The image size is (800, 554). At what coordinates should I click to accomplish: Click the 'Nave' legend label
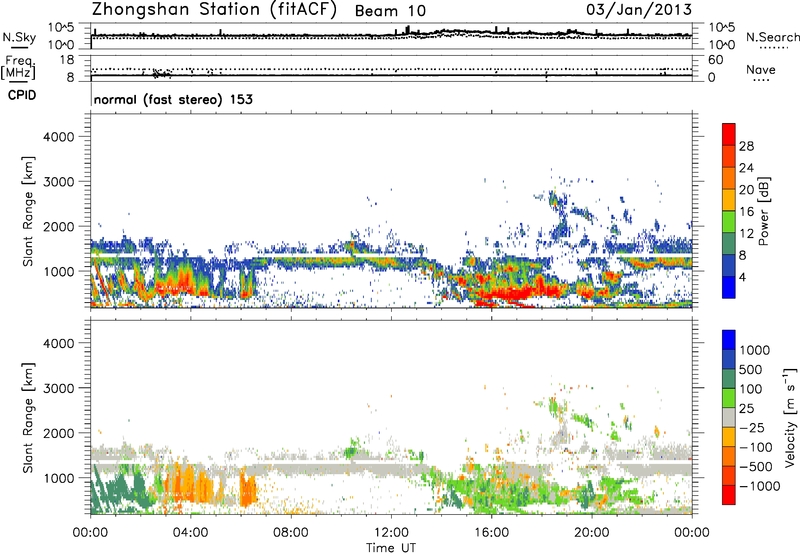click(761, 69)
